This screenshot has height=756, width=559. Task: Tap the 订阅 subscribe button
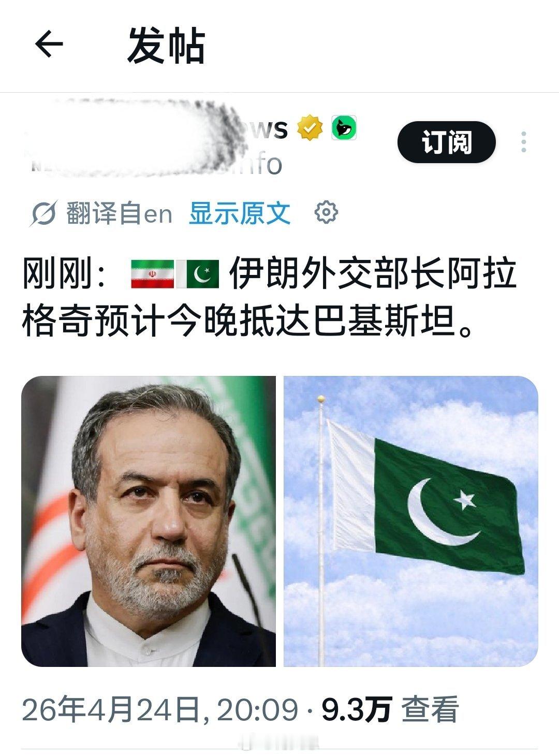click(x=446, y=142)
